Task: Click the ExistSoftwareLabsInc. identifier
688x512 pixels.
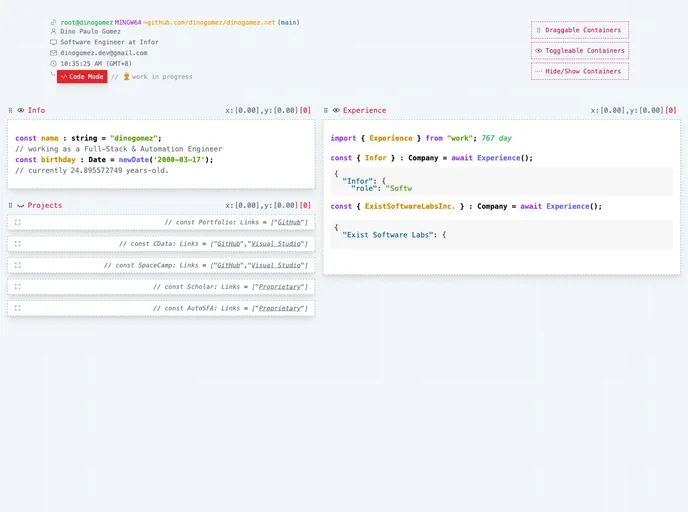Action: (410, 206)
